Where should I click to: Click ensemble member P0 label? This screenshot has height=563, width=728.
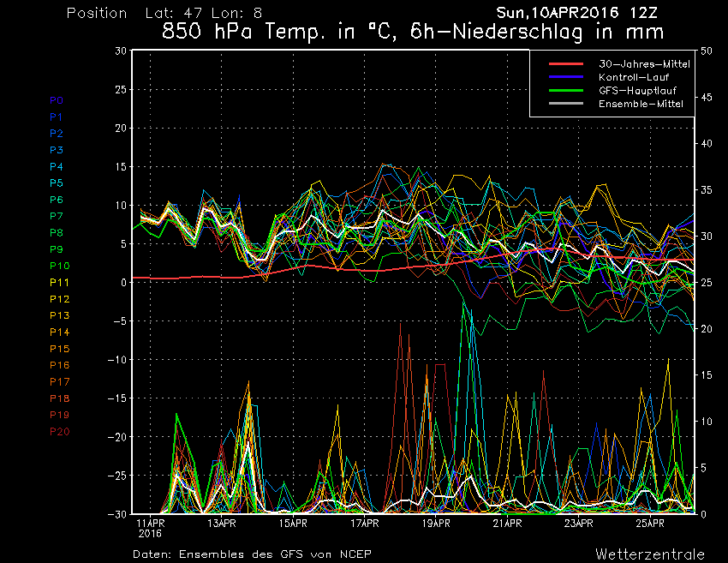coord(56,100)
